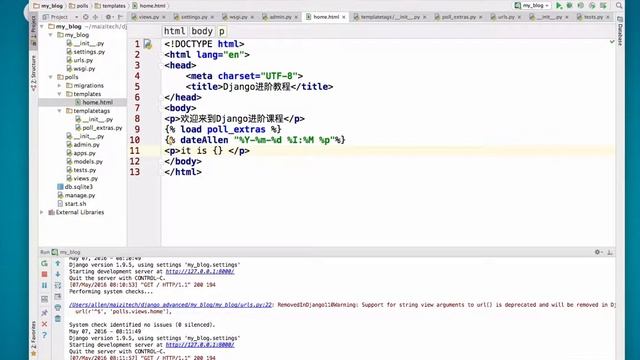Click the scroll to end console icon
Image resolution: width=640 pixels, height=360 pixels.
pos(58,296)
